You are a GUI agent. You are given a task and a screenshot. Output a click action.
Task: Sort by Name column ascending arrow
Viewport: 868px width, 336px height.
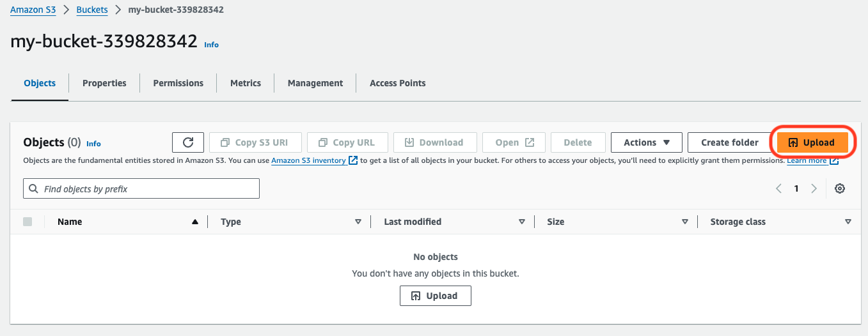click(x=195, y=222)
